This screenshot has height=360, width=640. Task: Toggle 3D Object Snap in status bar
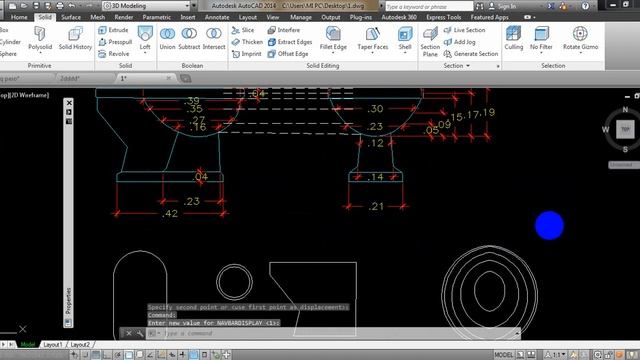coord(139,355)
